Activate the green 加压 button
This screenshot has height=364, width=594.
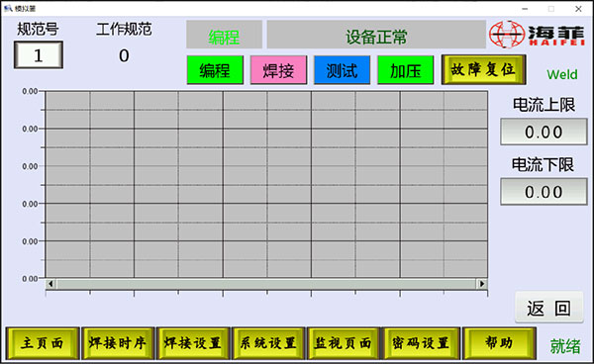coord(406,70)
